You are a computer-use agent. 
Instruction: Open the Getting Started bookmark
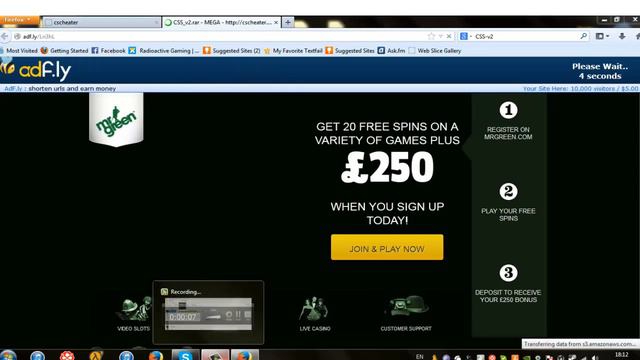[64, 51]
